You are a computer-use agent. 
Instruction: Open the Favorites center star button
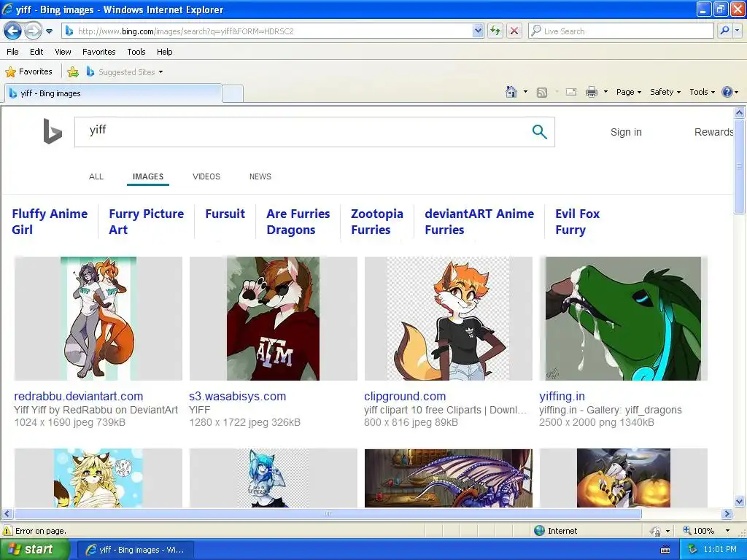28,72
